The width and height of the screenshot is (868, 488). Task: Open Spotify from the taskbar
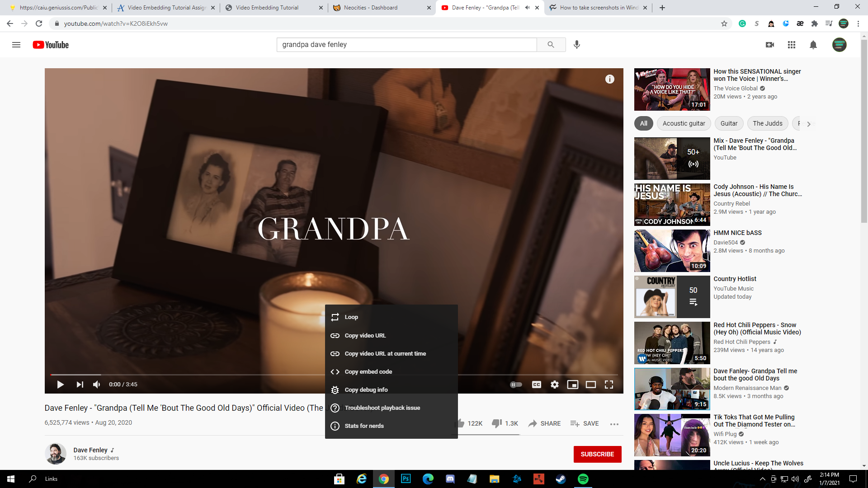click(x=583, y=479)
